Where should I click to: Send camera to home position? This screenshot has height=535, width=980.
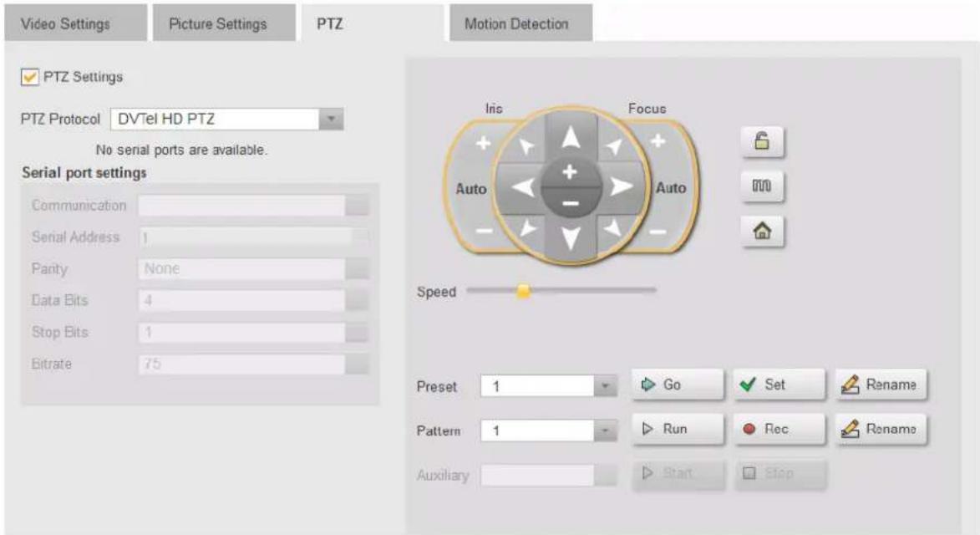pos(762,232)
